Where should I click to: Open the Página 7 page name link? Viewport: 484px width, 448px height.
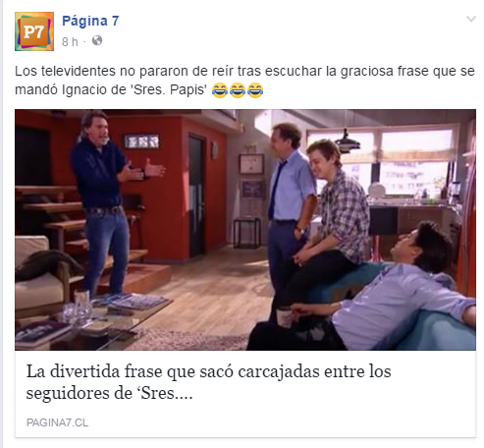point(90,21)
